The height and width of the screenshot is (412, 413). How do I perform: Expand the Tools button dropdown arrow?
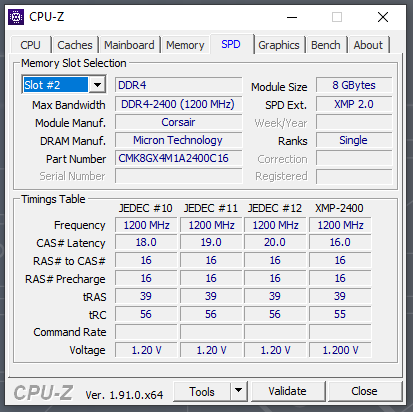click(238, 391)
